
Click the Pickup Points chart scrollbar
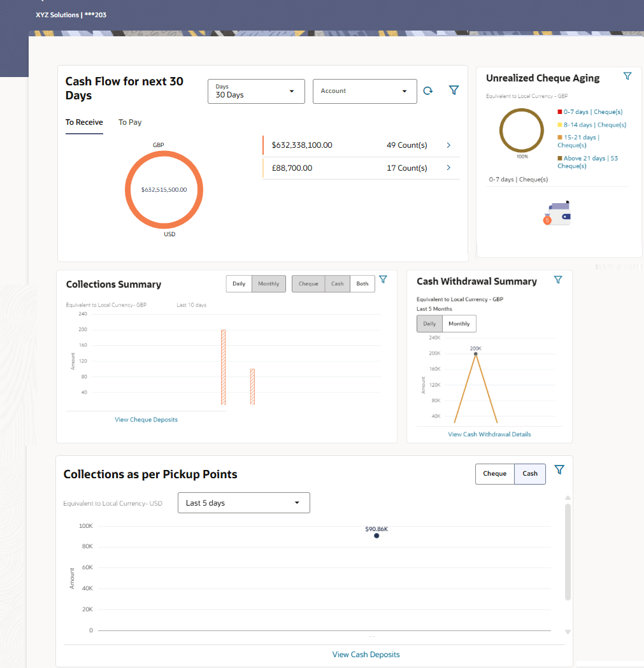568,552
